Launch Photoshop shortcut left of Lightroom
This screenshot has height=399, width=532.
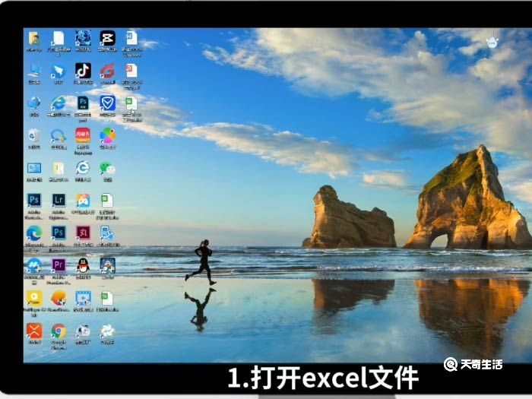pyautogui.click(x=34, y=200)
